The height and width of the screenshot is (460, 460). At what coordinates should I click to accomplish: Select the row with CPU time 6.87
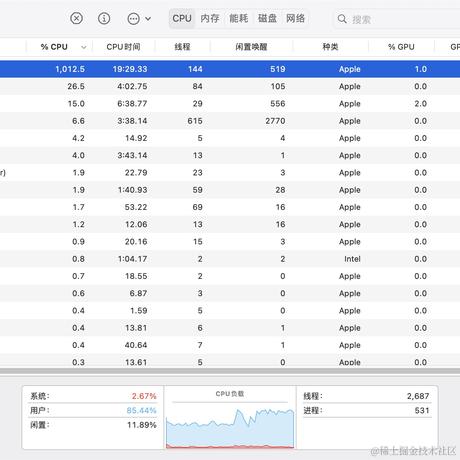230,293
